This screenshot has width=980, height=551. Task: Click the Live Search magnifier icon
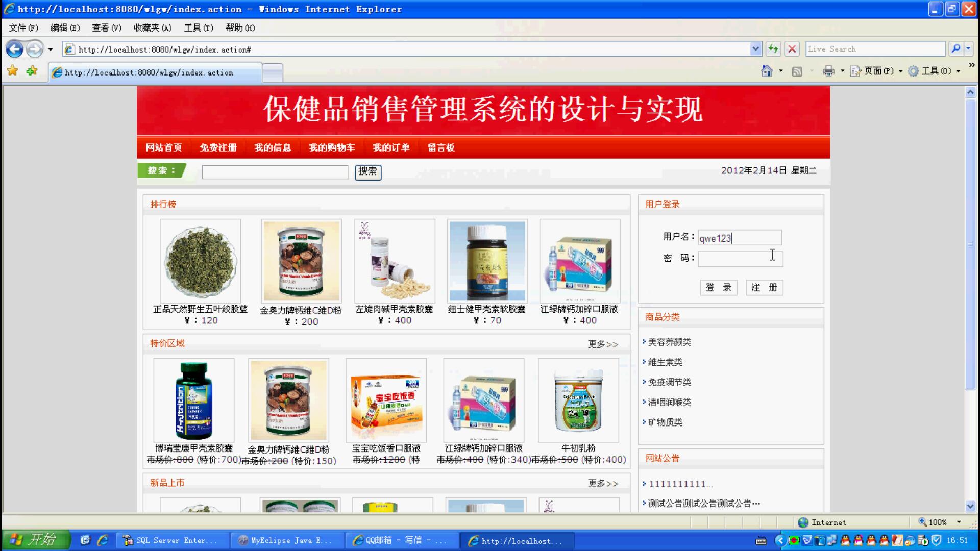pyautogui.click(x=956, y=49)
